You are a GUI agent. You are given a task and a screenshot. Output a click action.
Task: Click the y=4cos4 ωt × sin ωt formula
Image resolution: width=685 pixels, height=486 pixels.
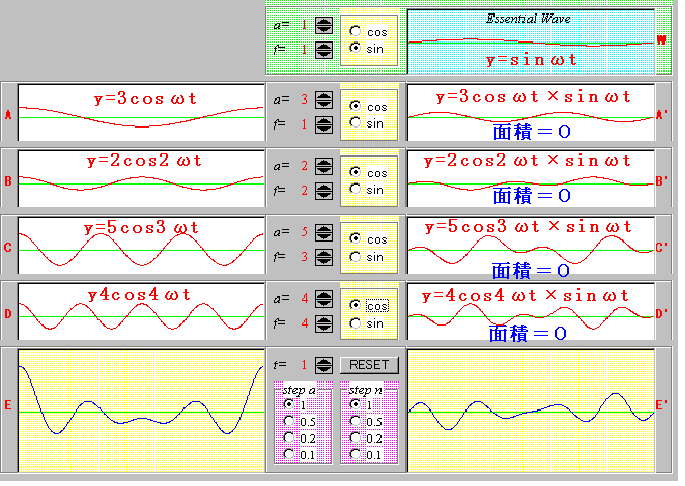526,295
